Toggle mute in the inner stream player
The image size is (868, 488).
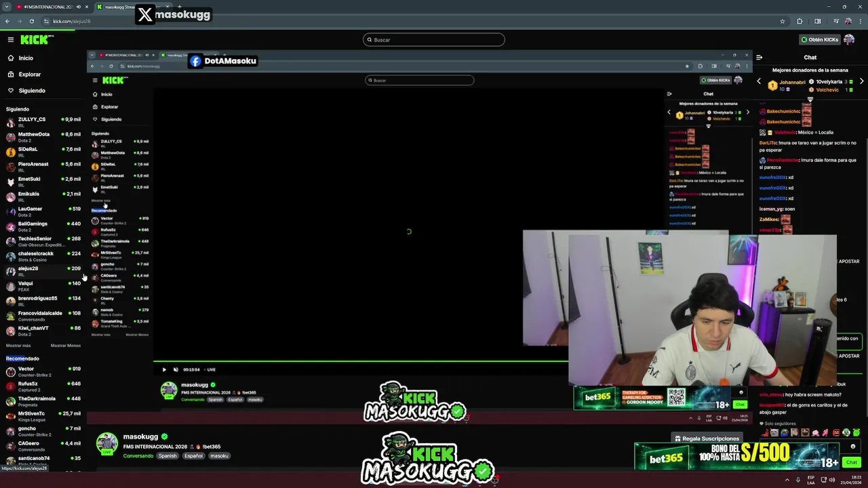click(176, 369)
